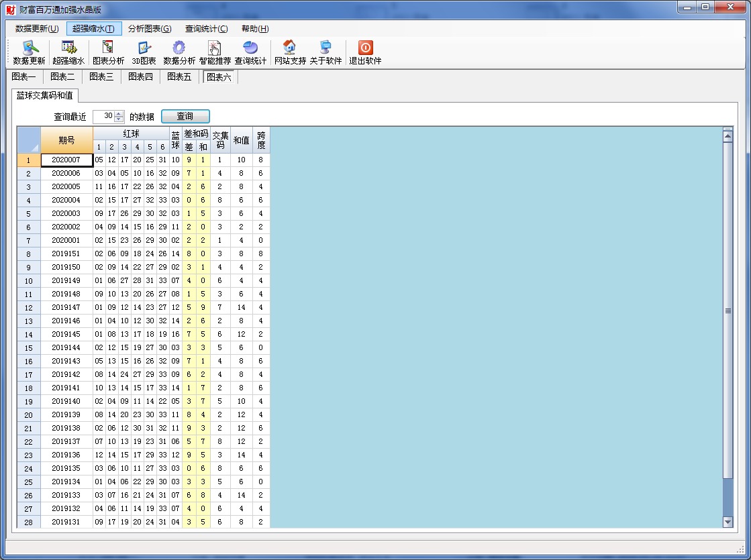This screenshot has width=751, height=560.
Task: Open the 3D图表 toolbar icon
Action: point(144,52)
